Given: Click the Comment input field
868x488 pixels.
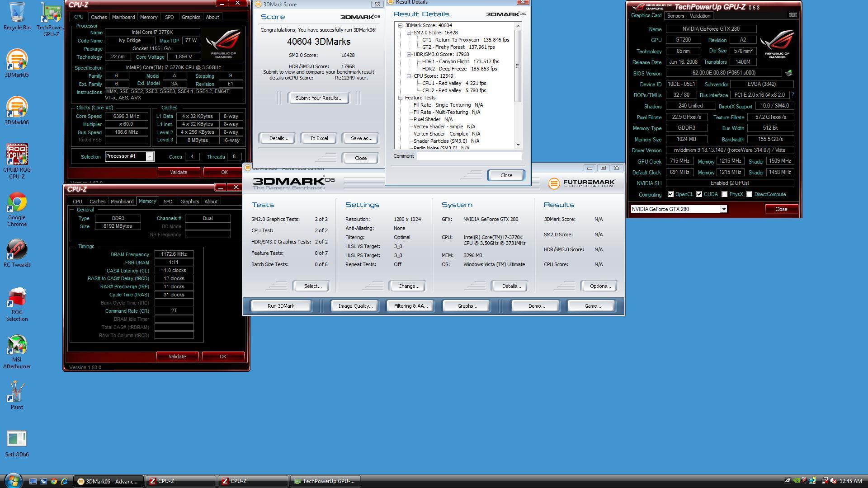Looking at the screenshot, I should pos(469,156).
